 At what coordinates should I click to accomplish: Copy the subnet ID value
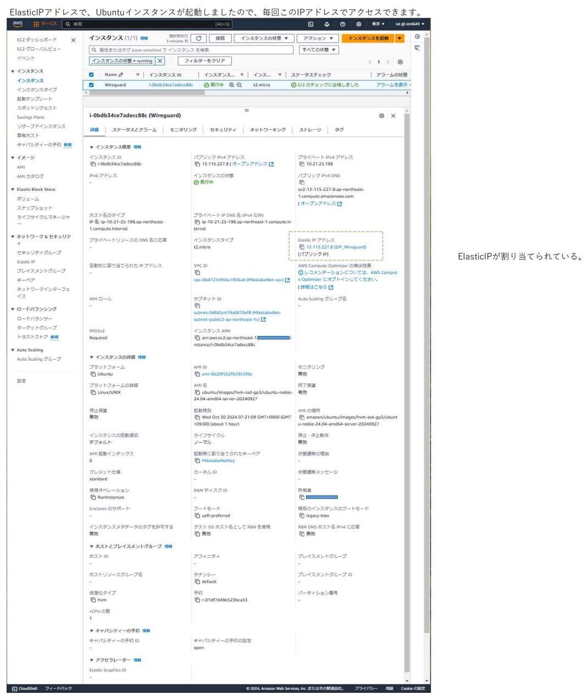(197, 306)
